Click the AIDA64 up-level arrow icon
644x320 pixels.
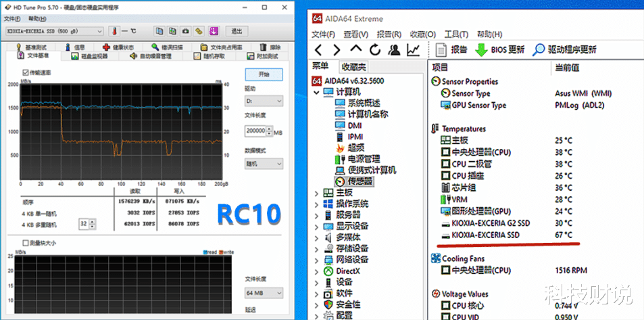(x=355, y=49)
